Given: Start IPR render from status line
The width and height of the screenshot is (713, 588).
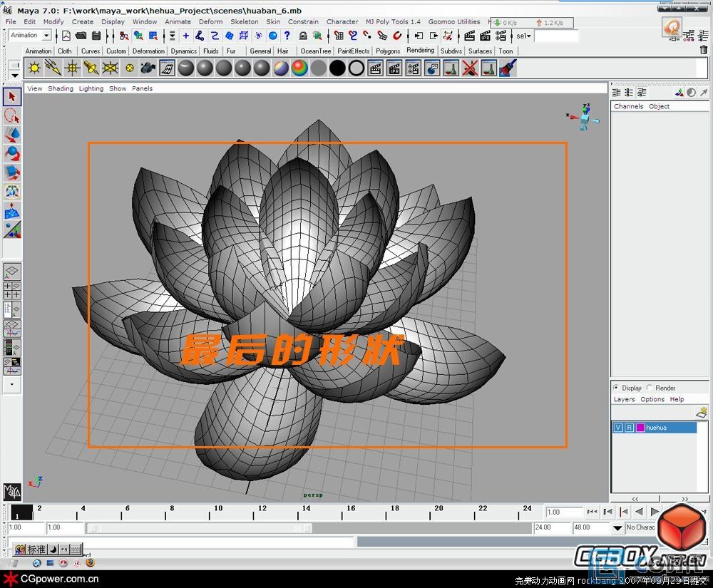Looking at the screenshot, I should tap(485, 36).
